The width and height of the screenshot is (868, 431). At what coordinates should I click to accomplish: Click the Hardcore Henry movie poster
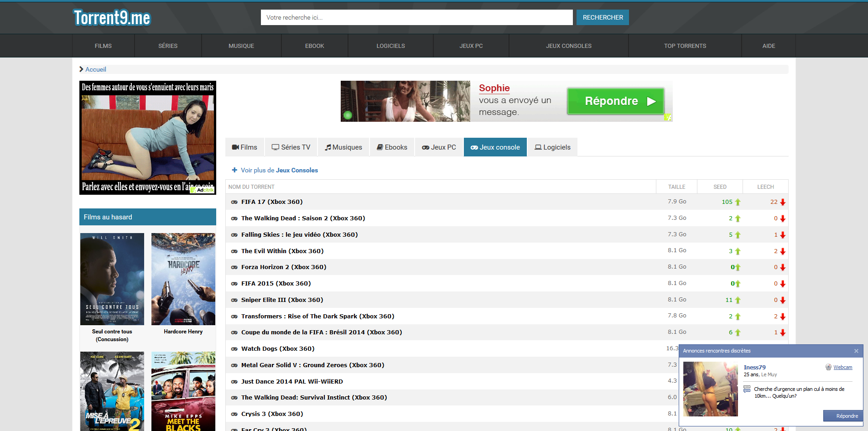point(183,279)
